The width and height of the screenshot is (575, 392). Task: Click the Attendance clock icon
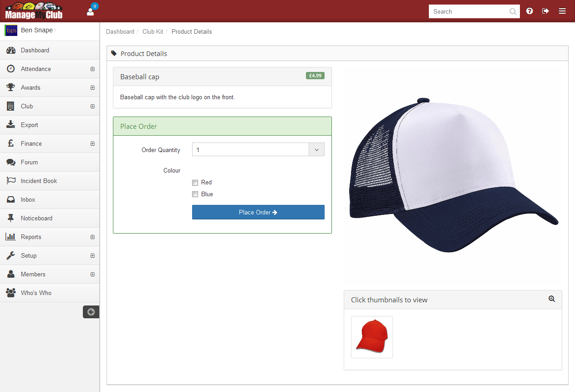(x=11, y=69)
